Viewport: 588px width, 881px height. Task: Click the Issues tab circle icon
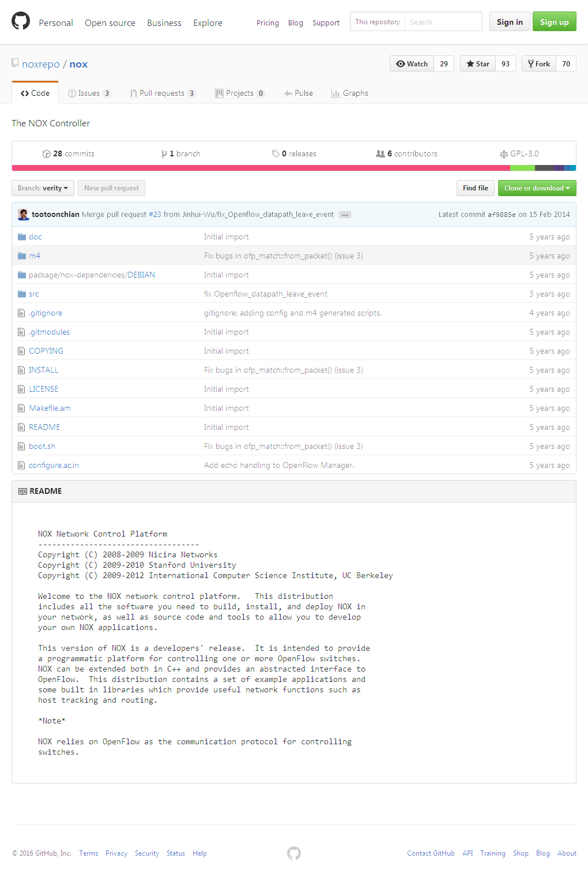point(72,93)
